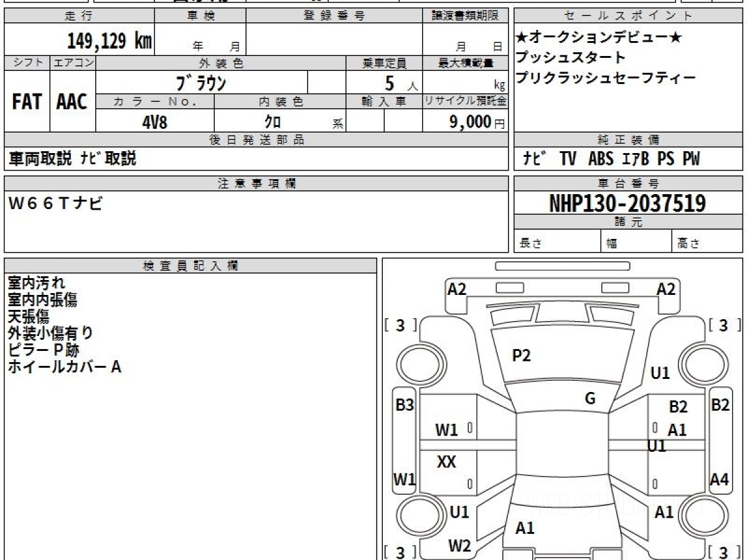The image size is (747, 560).
Task: Click the W2 damage mark on diagram
Action: tap(459, 546)
